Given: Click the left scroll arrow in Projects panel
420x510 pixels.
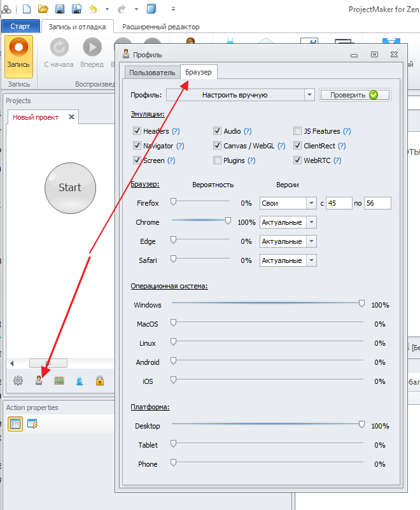Looking at the screenshot, I should [12, 364].
